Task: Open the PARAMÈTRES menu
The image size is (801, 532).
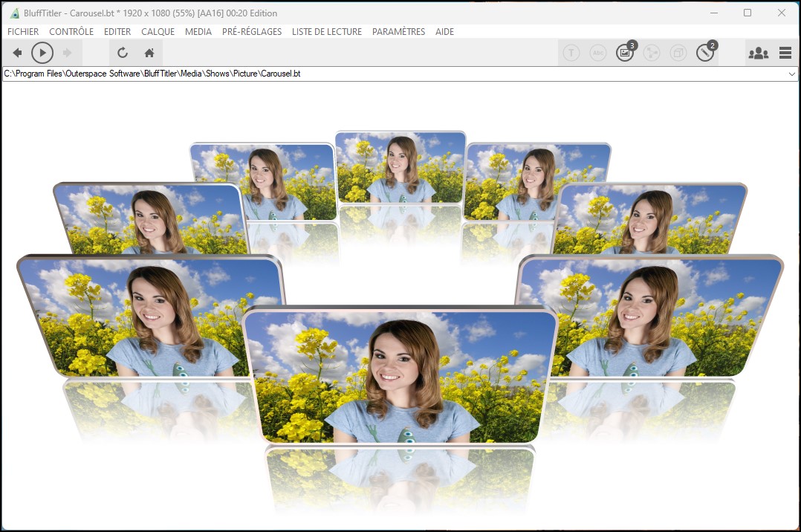Action: tap(398, 32)
